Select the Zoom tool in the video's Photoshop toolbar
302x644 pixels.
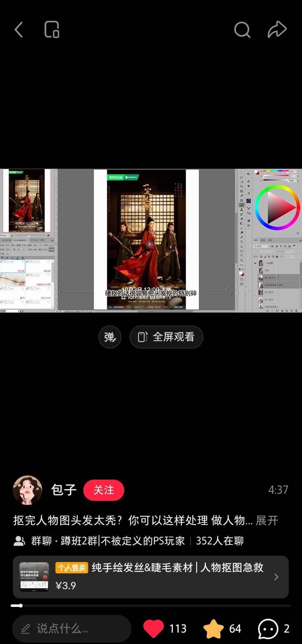[x=242, y=260]
